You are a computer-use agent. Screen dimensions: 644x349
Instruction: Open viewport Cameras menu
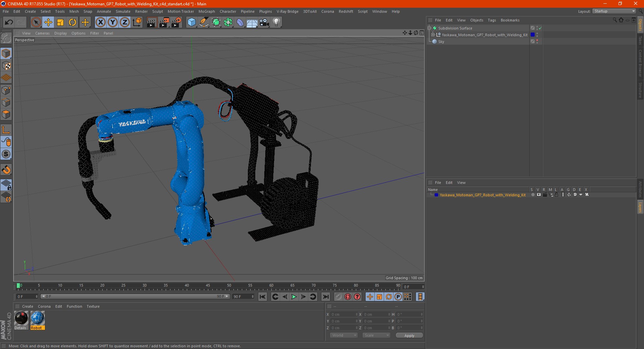coord(42,33)
